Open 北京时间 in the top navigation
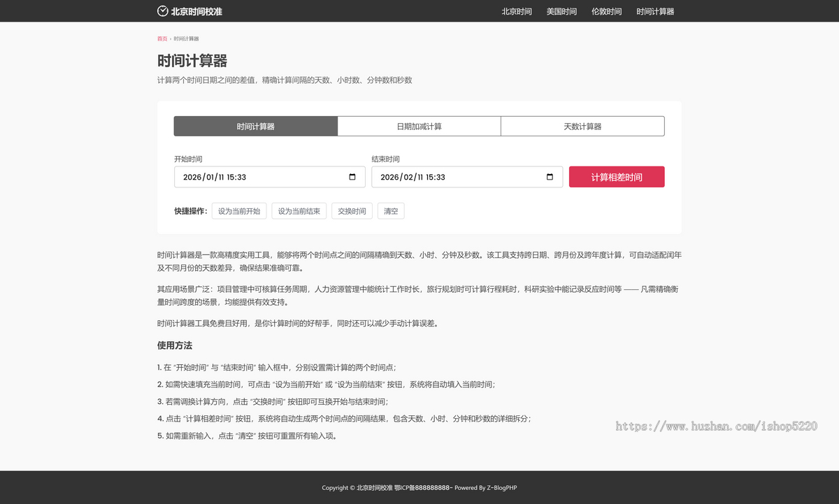 tap(517, 11)
